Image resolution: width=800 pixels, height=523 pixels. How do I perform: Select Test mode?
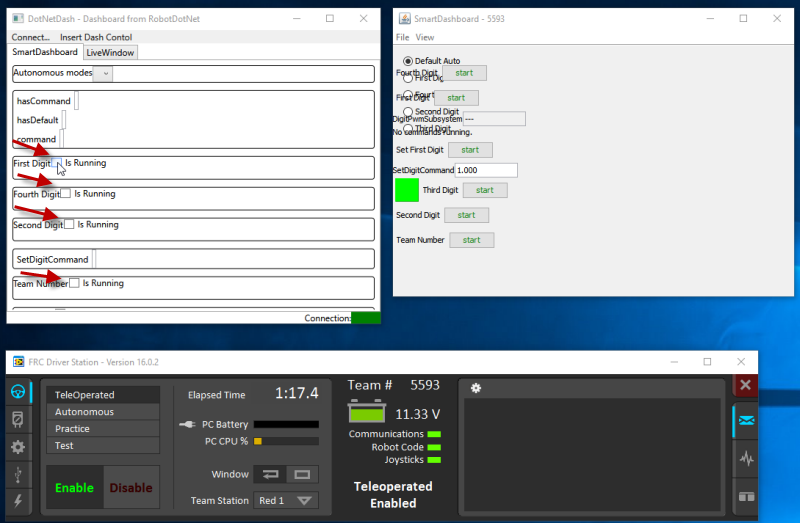click(103, 445)
